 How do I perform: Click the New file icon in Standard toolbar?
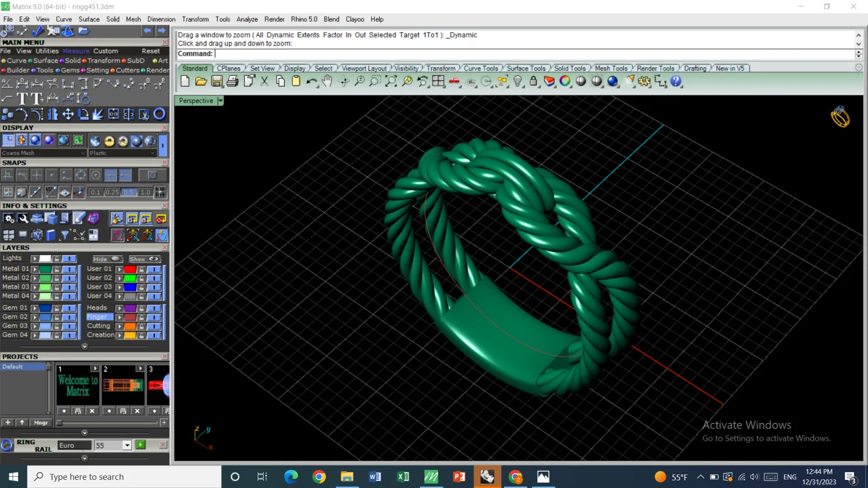coord(185,81)
